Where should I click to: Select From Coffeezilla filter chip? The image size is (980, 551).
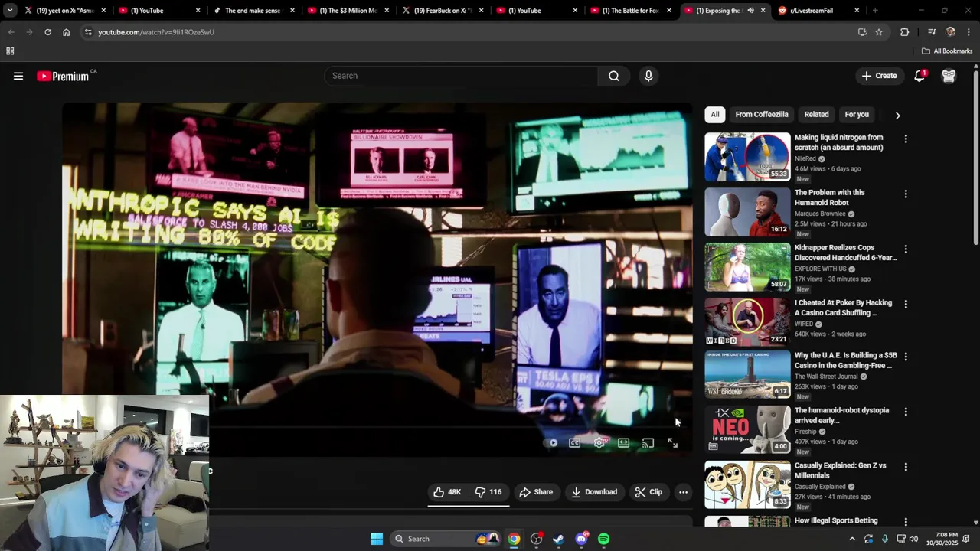[x=762, y=115]
